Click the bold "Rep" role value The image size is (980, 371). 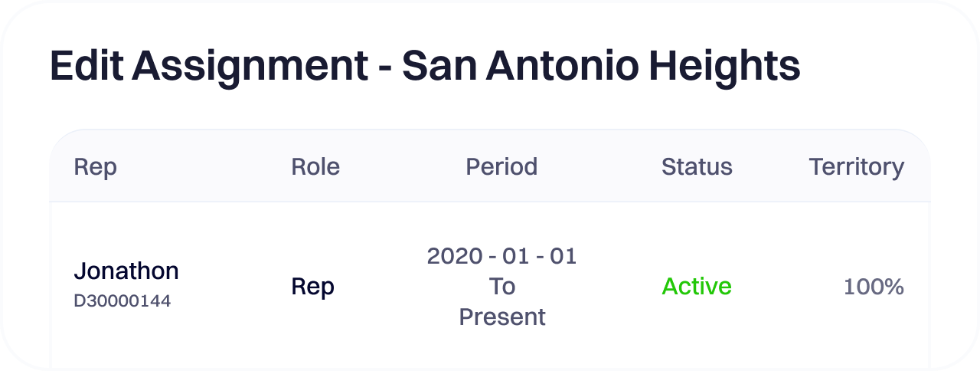coord(313,287)
